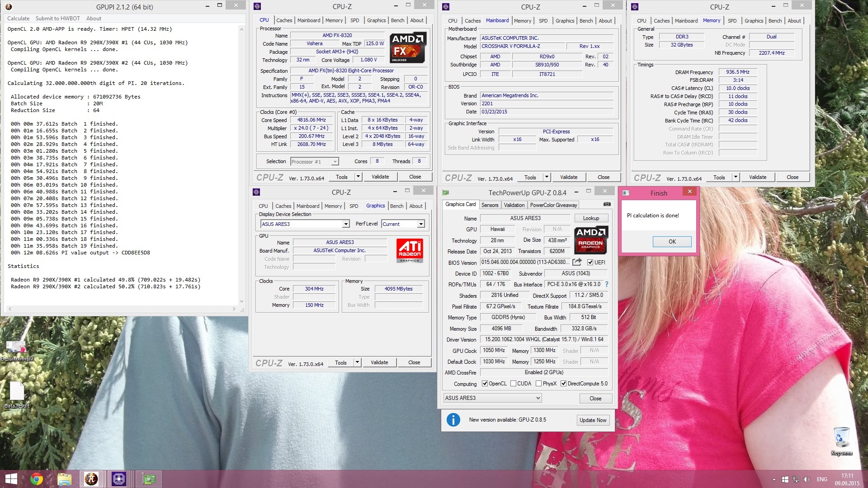Viewport: 868px width, 488px height.
Task: Switch to GPU-Z app in taskbar
Action: pyautogui.click(x=148, y=479)
